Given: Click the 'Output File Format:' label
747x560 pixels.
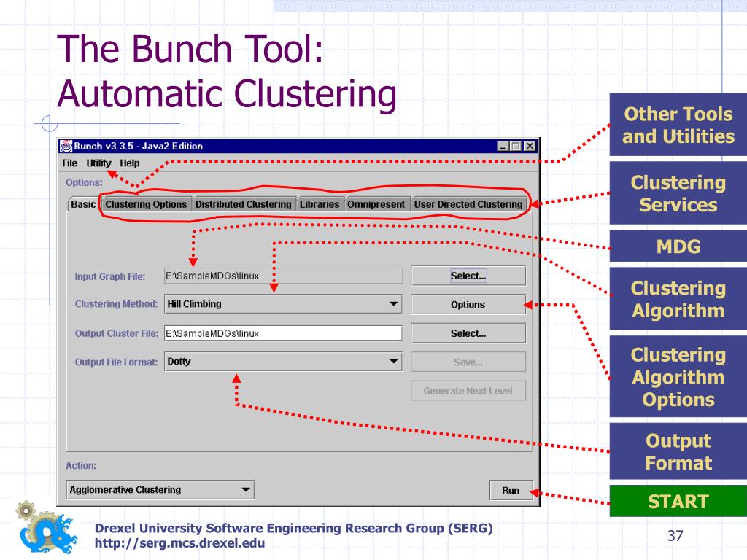Looking at the screenshot, I should [x=116, y=362].
